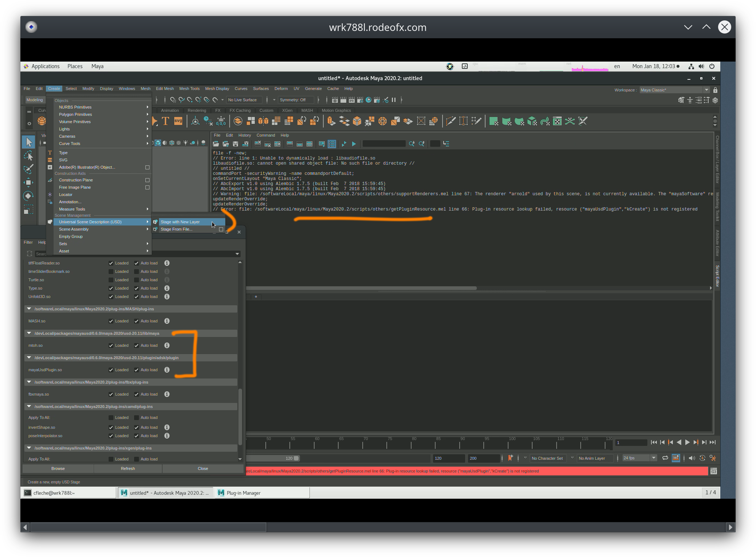Toggle line numbers icon in Script Editor
Viewport: 756px width, 557px height.
332,144
